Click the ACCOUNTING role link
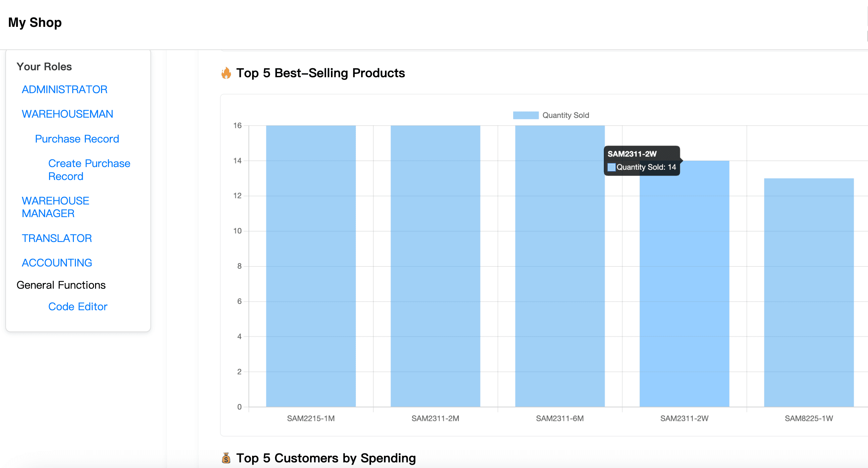Viewport: 868px width, 468px height. [x=57, y=262]
